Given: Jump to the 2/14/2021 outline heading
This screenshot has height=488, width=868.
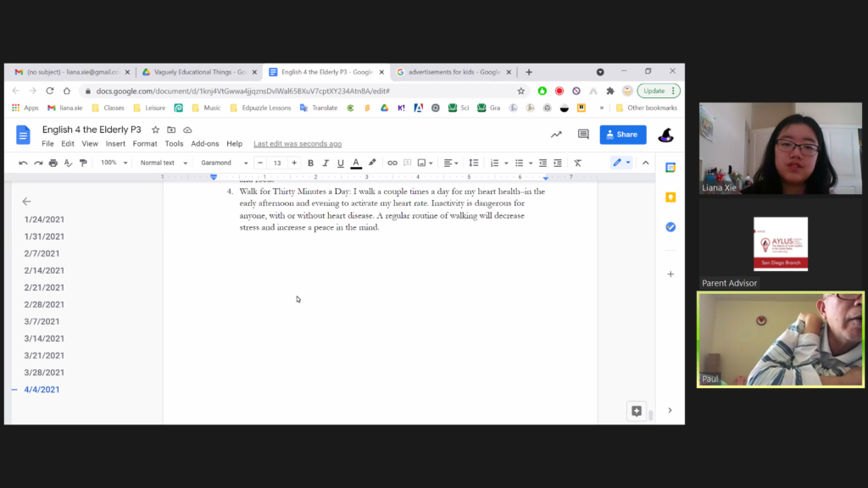Looking at the screenshot, I should coord(44,270).
